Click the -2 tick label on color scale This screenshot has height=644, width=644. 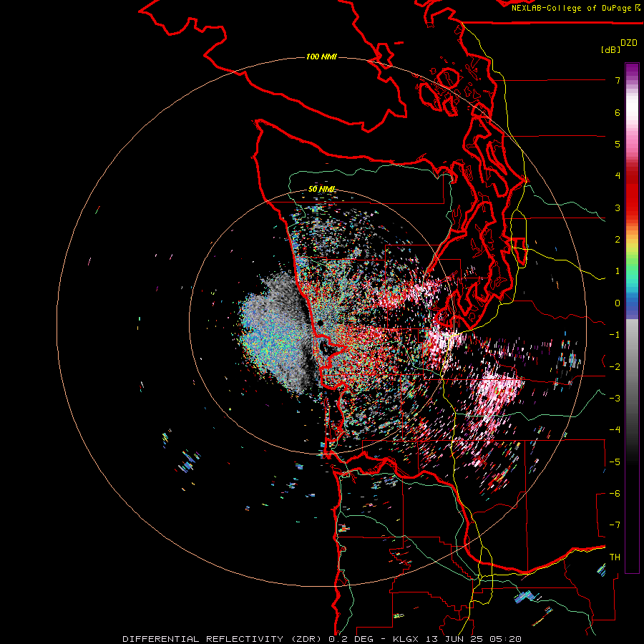tap(615, 367)
